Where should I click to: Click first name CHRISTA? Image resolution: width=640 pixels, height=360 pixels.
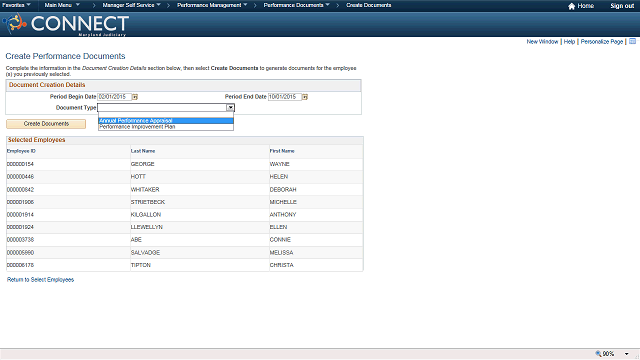click(282, 265)
